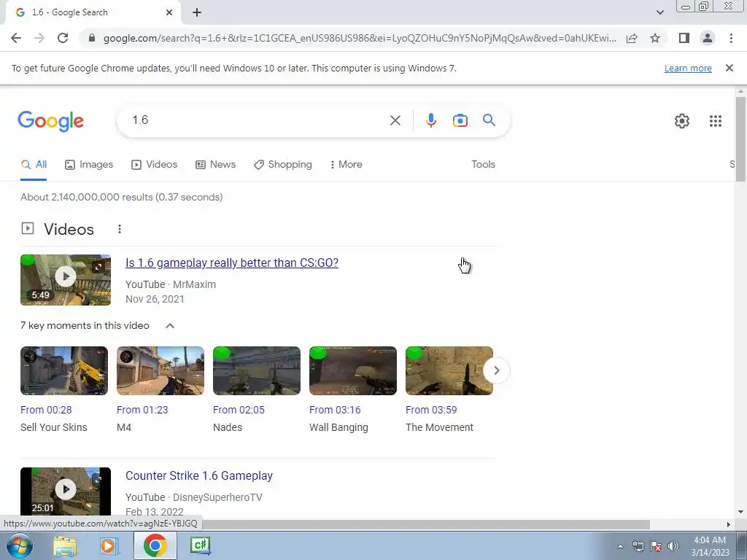The width and height of the screenshot is (747, 560).
Task: Switch to Shopping results tab
Action: click(x=283, y=165)
